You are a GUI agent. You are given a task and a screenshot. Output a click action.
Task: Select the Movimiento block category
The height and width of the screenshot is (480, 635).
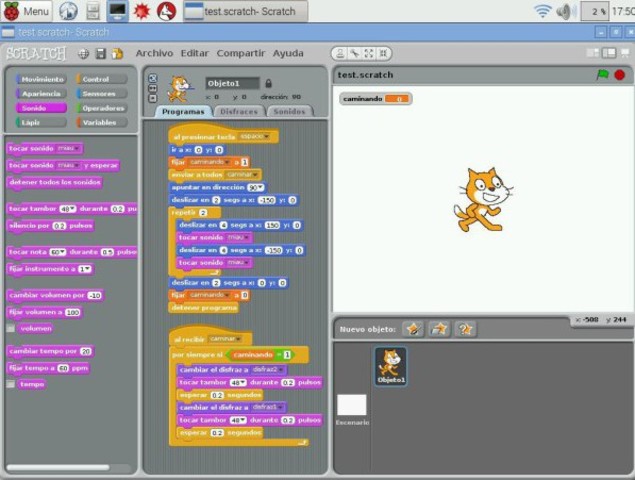pos(41,79)
